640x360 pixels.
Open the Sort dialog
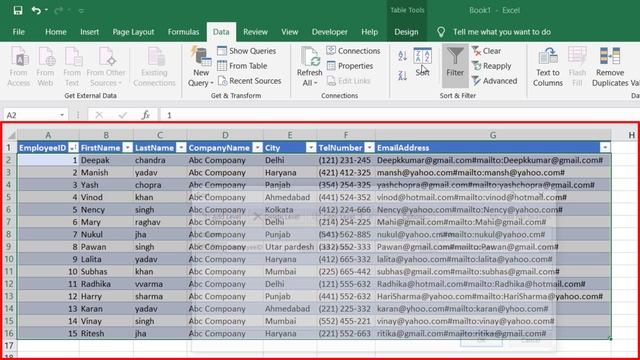coord(422,62)
